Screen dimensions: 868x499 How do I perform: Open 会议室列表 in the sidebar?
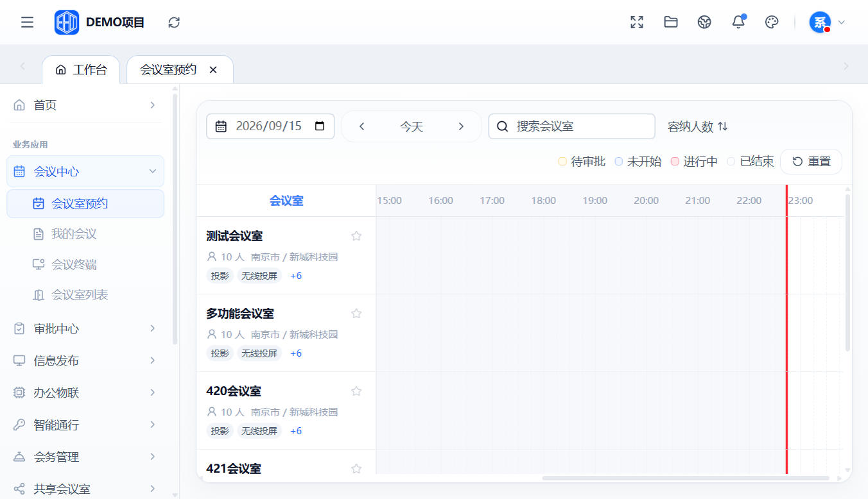pyautogui.click(x=85, y=294)
